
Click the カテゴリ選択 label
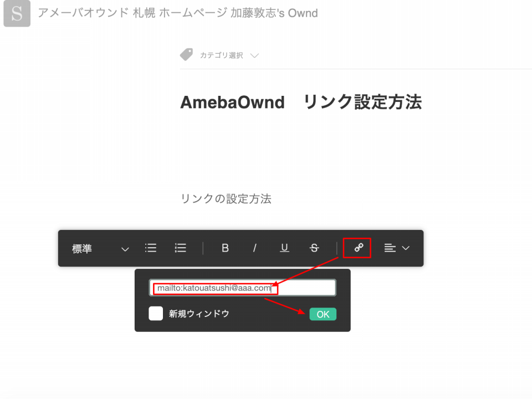click(x=221, y=55)
